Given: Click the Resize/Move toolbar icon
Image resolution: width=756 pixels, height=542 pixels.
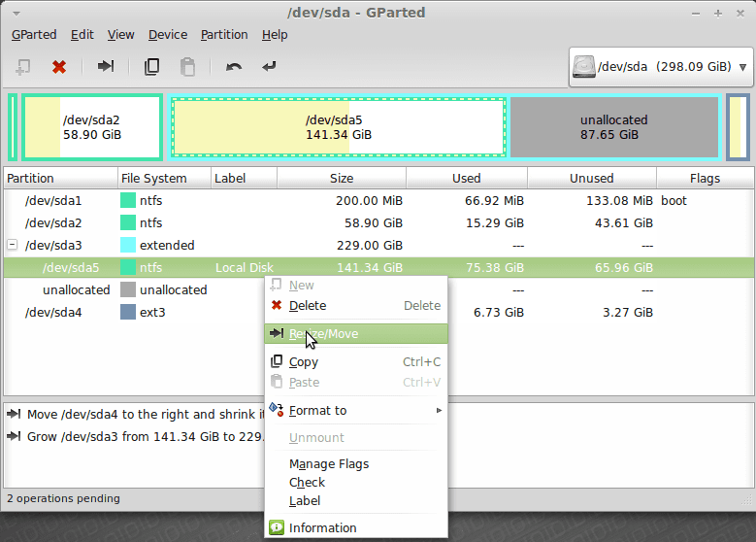Looking at the screenshot, I should [106, 66].
